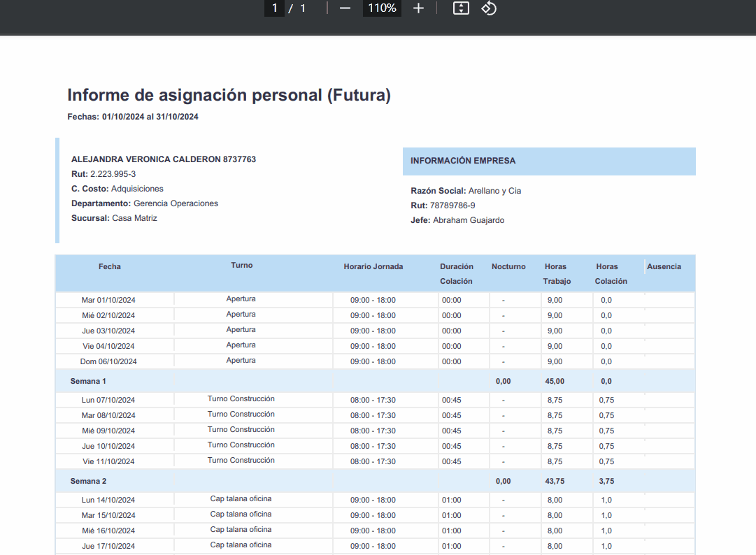This screenshot has width=756, height=555.
Task: Click the Horas Colación column header
Action: click(x=611, y=273)
